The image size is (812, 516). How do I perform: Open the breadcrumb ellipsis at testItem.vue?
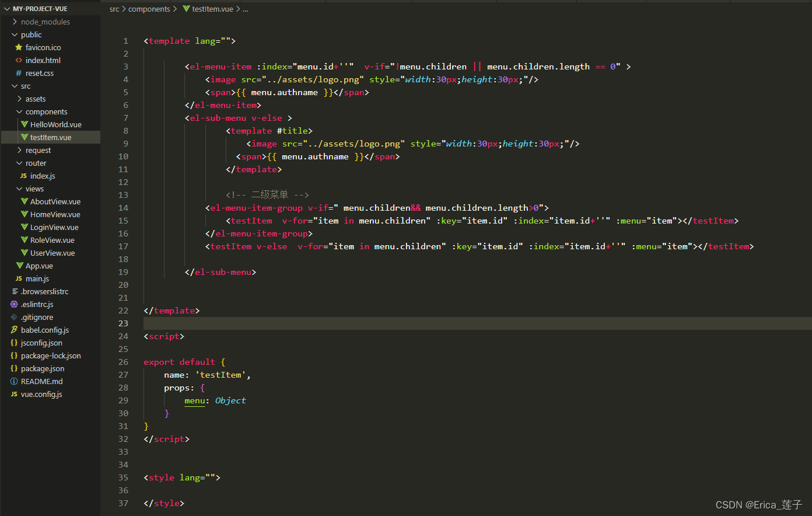click(x=245, y=9)
